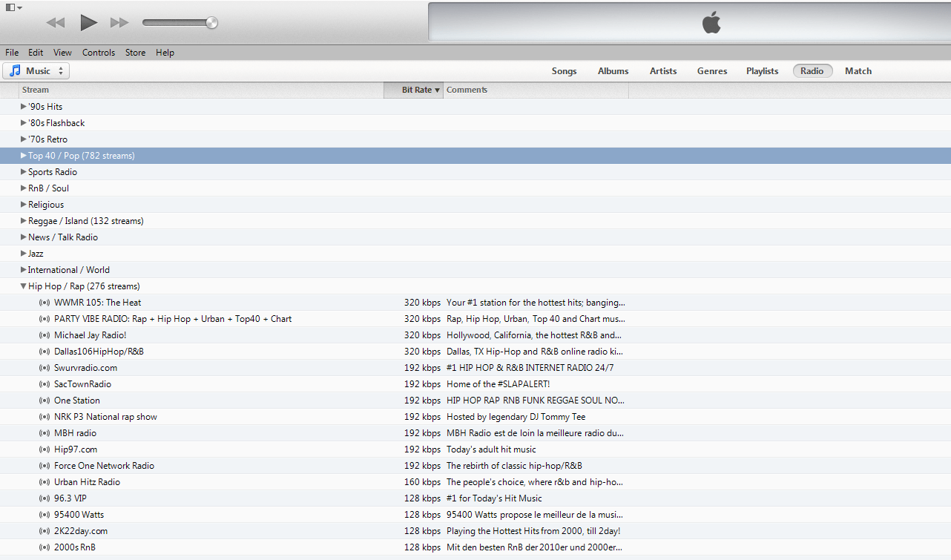Open the Edit menu
Screen dimensions: 951x560
[x=36, y=53]
